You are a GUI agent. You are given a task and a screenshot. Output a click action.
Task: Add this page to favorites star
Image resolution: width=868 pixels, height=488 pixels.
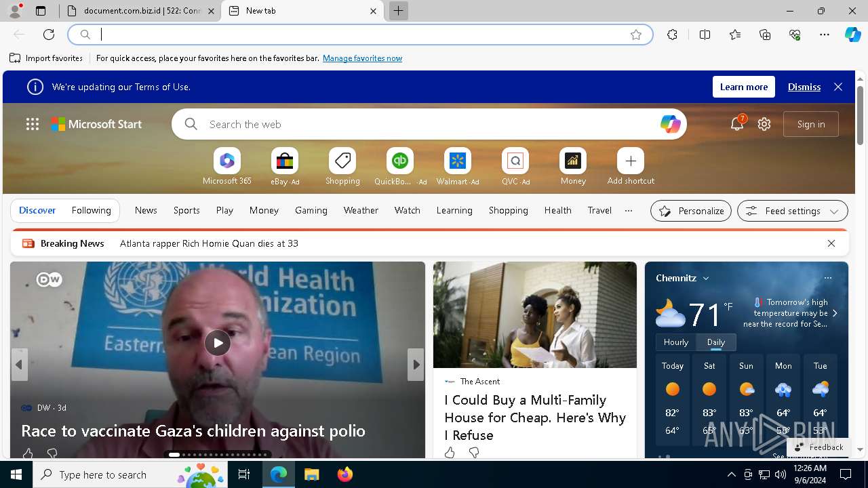coord(636,35)
